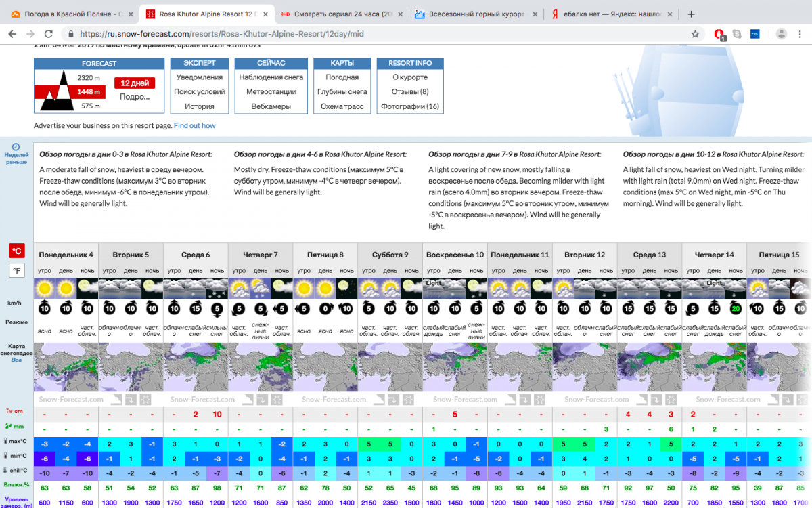Click 'Все' under Карта снегопадов
The width and height of the screenshot is (812, 508).
pyautogui.click(x=16, y=360)
